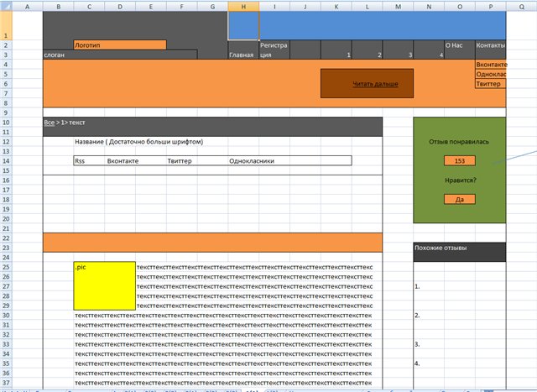Click the Название (Достаточно больши шрифтом) cell
The image size is (537, 392).
[x=139, y=142]
